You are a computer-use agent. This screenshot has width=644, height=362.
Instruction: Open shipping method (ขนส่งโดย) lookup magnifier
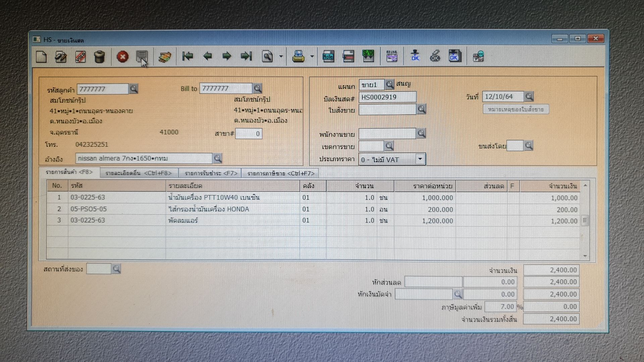(x=529, y=145)
